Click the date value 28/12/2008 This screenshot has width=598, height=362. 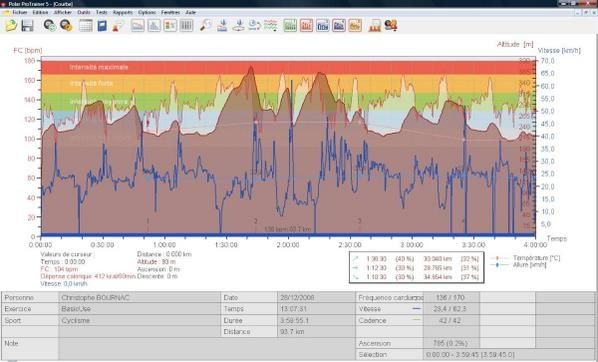(297, 298)
